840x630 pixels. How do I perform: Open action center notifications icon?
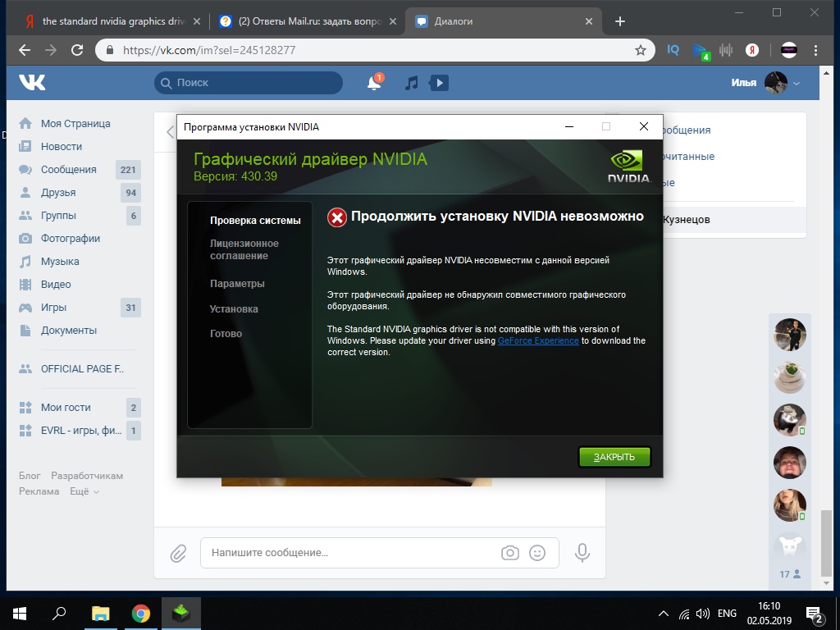(815, 614)
